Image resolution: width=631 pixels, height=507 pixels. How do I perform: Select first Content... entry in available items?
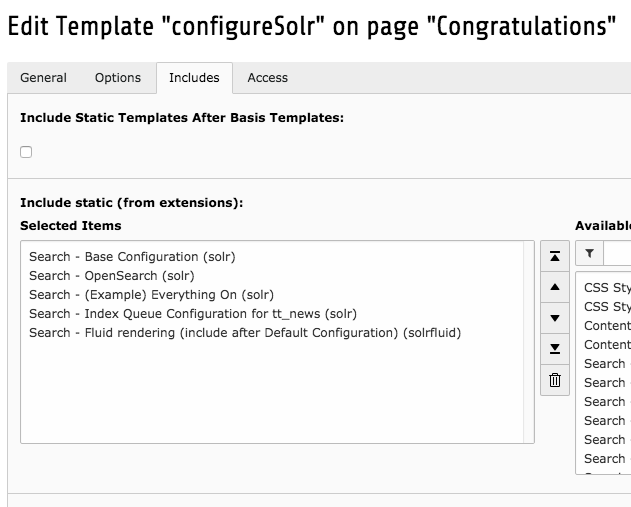pyautogui.click(x=607, y=326)
